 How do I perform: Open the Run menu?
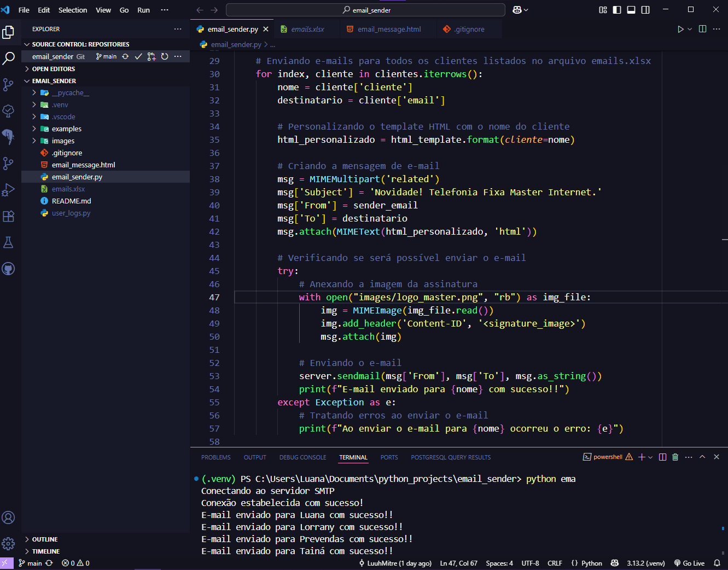pyautogui.click(x=143, y=10)
